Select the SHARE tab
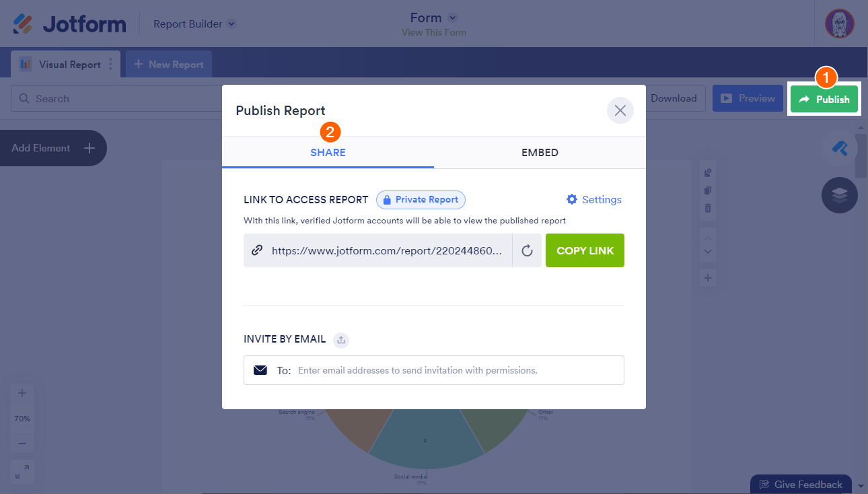 [328, 153]
